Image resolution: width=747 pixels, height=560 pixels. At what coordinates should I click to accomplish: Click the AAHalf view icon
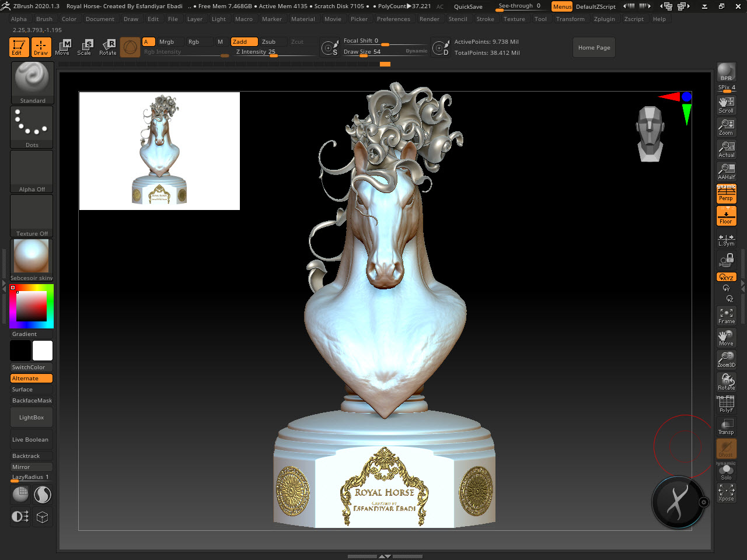(x=726, y=171)
